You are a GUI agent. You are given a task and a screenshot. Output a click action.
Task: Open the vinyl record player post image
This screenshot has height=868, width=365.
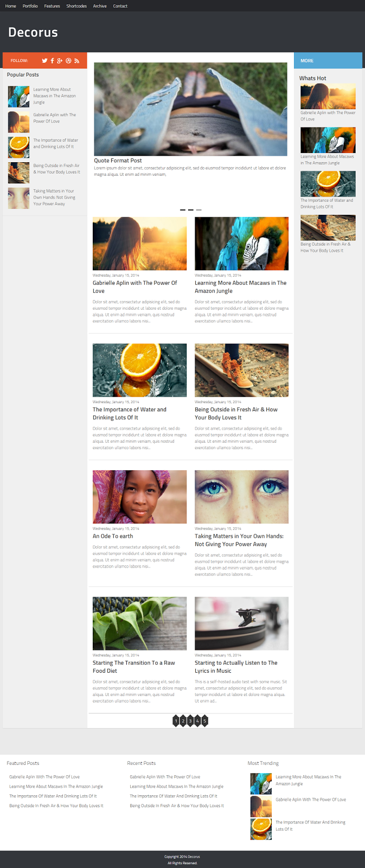pos(241,623)
